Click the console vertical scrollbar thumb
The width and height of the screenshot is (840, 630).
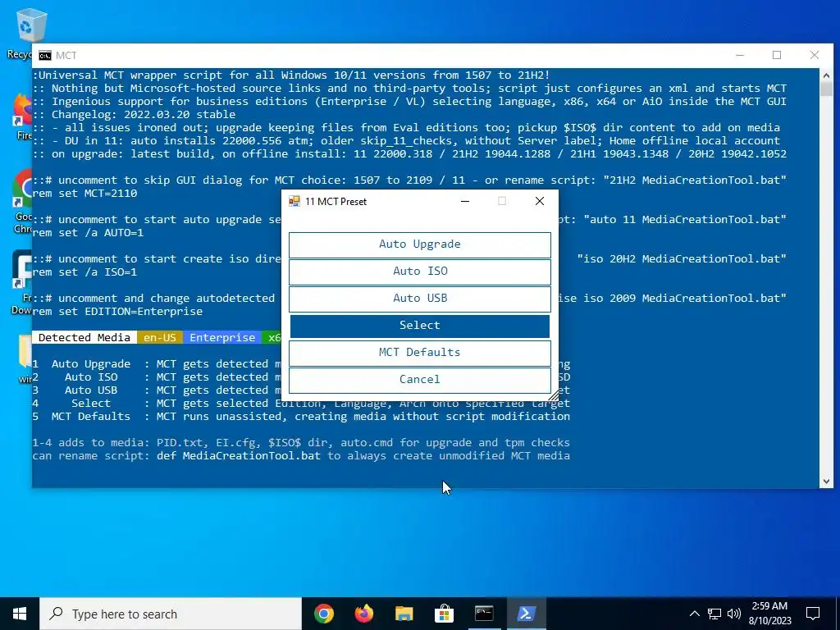point(826,89)
